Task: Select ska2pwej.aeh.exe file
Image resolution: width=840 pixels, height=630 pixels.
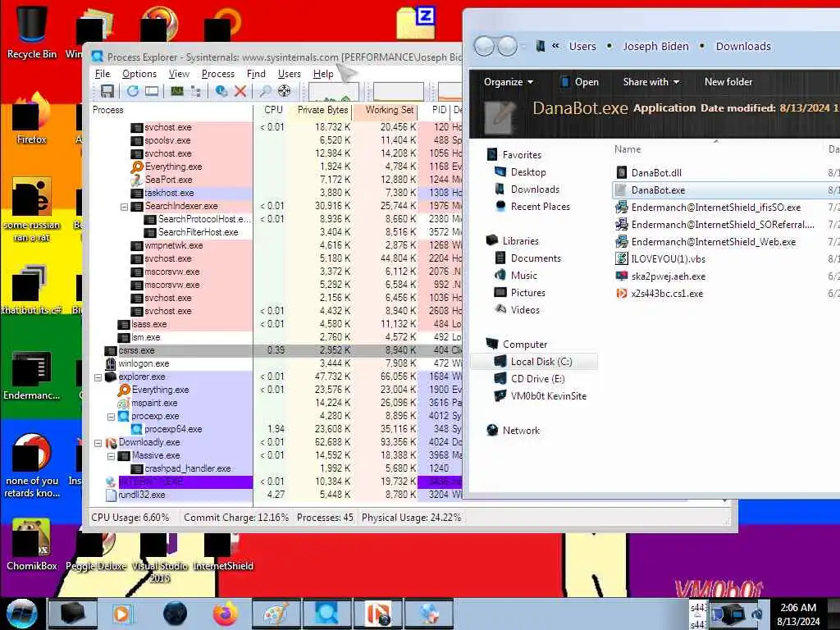Action: [x=668, y=276]
